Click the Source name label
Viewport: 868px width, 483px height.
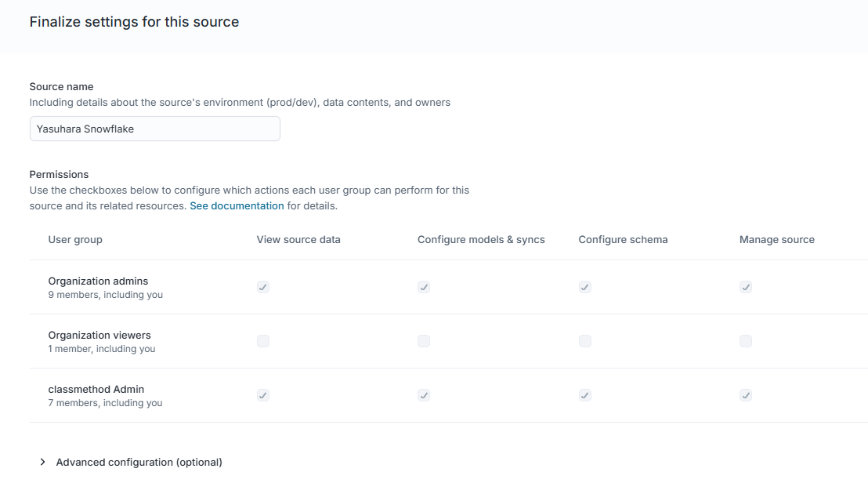(x=61, y=86)
